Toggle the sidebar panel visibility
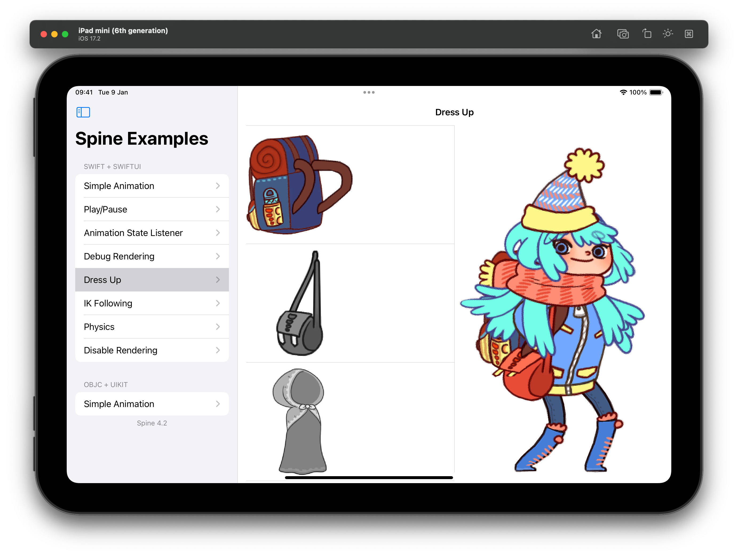 pos(83,112)
